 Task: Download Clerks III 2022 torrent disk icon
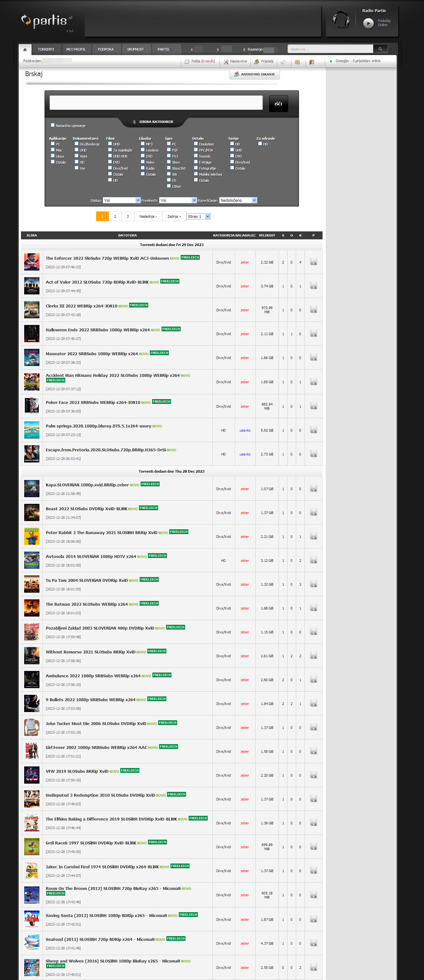click(313, 310)
